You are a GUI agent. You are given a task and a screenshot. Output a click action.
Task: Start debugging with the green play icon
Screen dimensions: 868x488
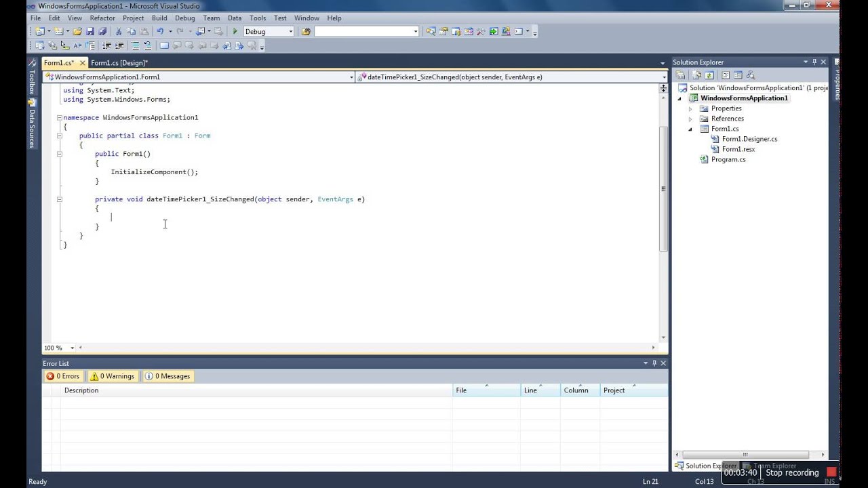(x=235, y=31)
